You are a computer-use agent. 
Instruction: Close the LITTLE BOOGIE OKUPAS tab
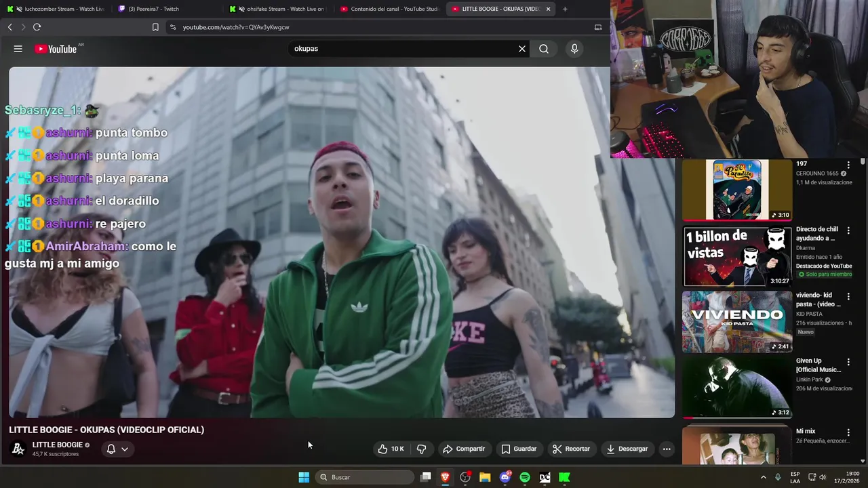point(548,9)
